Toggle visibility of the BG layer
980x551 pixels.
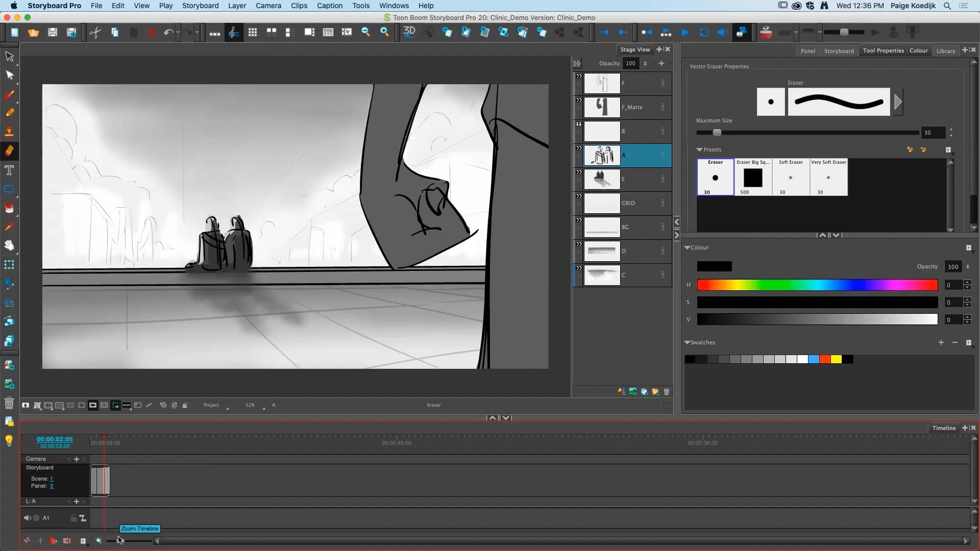pos(578,220)
